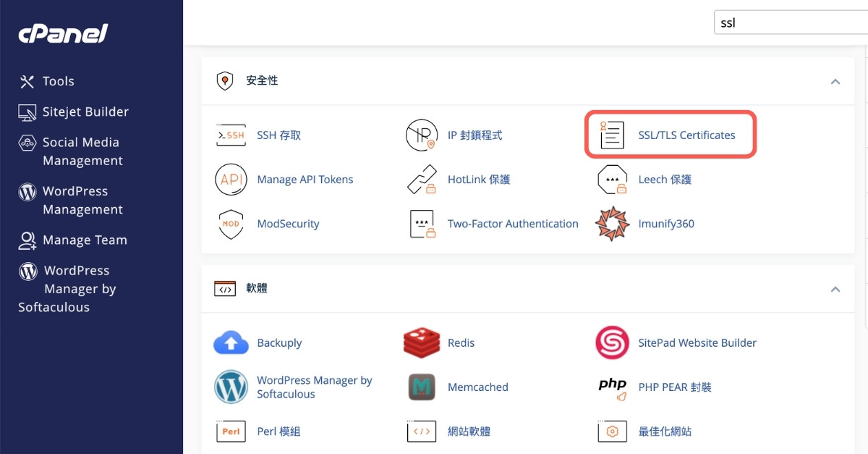Open the PHP PEAR 封裝 link
Image resolution: width=868 pixels, height=454 pixels.
pyautogui.click(x=675, y=387)
